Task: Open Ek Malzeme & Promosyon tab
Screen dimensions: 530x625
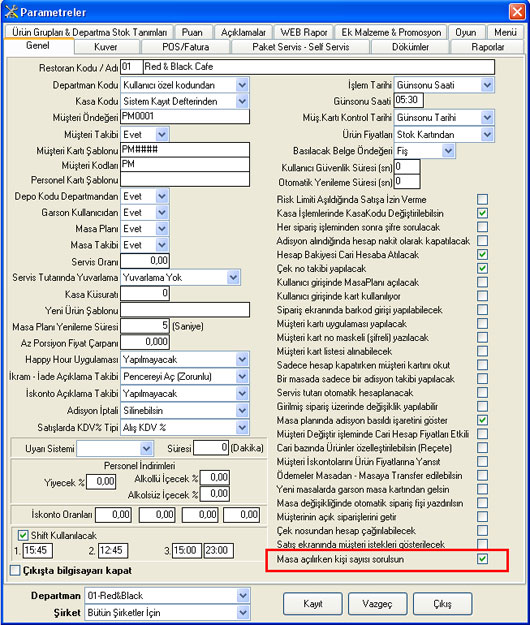Action: (x=391, y=32)
